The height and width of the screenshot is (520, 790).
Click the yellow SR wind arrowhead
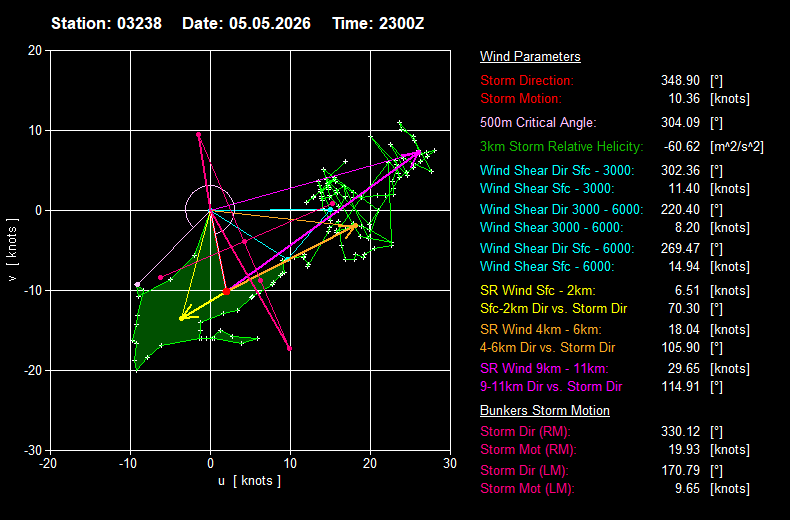click(183, 316)
